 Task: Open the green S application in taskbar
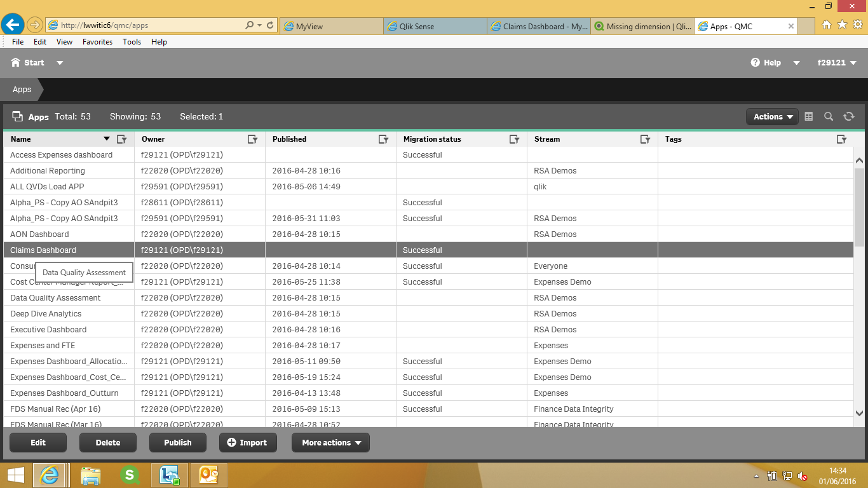(x=130, y=475)
